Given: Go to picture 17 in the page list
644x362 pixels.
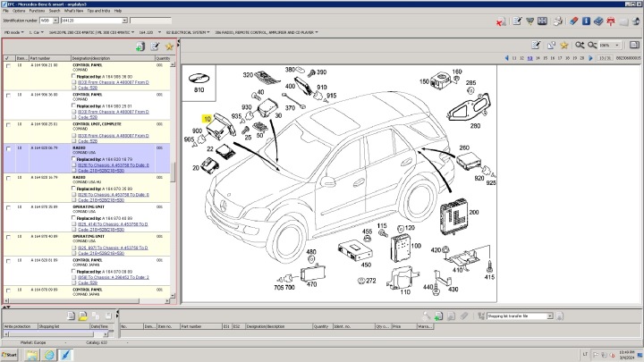Looking at the screenshot, I should tap(560, 58).
